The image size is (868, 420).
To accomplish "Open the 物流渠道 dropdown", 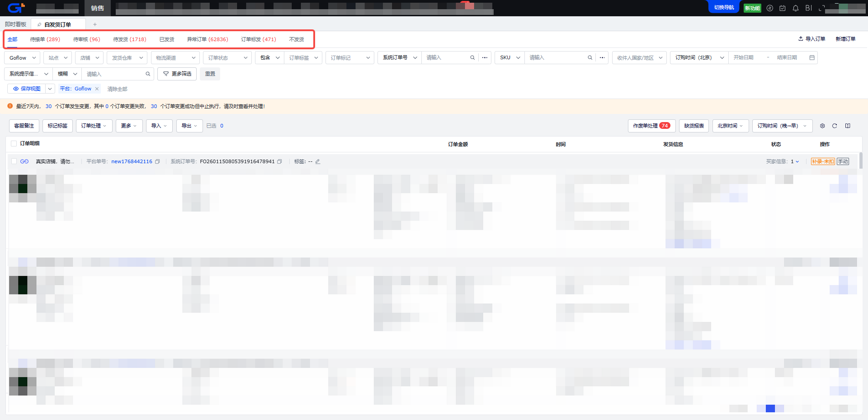I will [175, 58].
